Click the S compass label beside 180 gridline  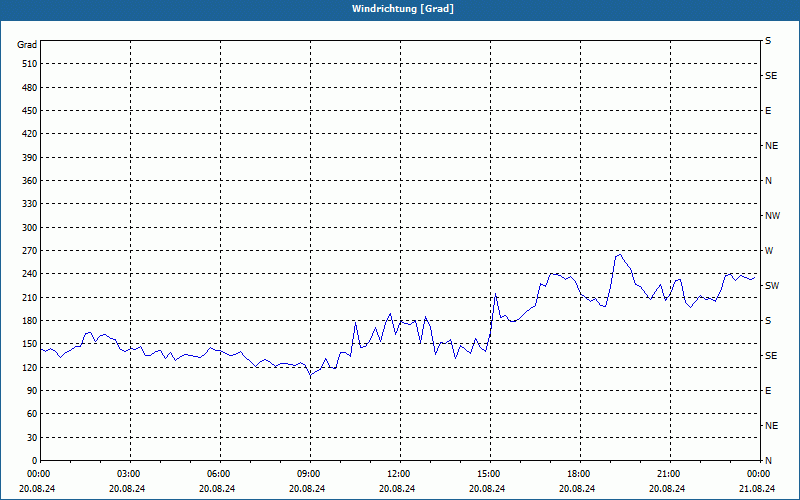(768, 321)
